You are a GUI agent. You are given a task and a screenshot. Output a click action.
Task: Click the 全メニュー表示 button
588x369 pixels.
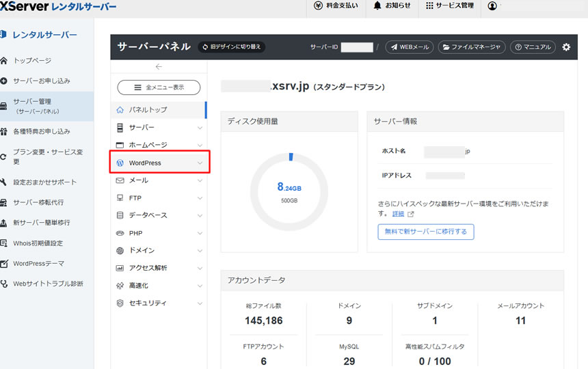pyautogui.click(x=159, y=87)
